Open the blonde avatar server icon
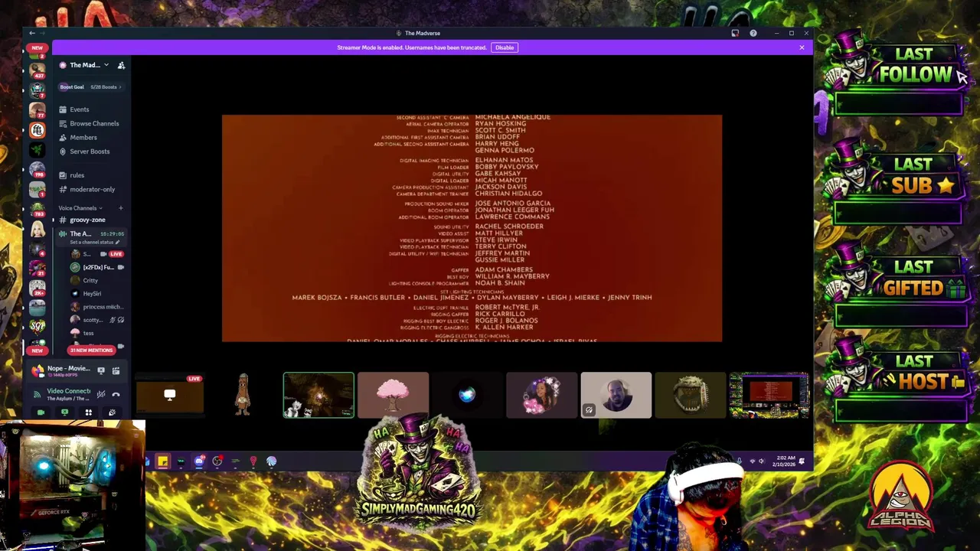 point(37,229)
